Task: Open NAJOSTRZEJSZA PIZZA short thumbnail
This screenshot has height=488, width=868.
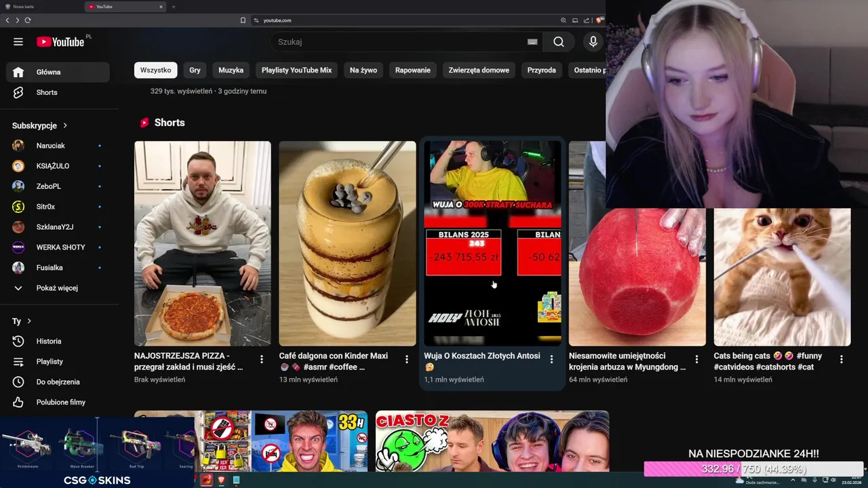Action: [x=203, y=243]
